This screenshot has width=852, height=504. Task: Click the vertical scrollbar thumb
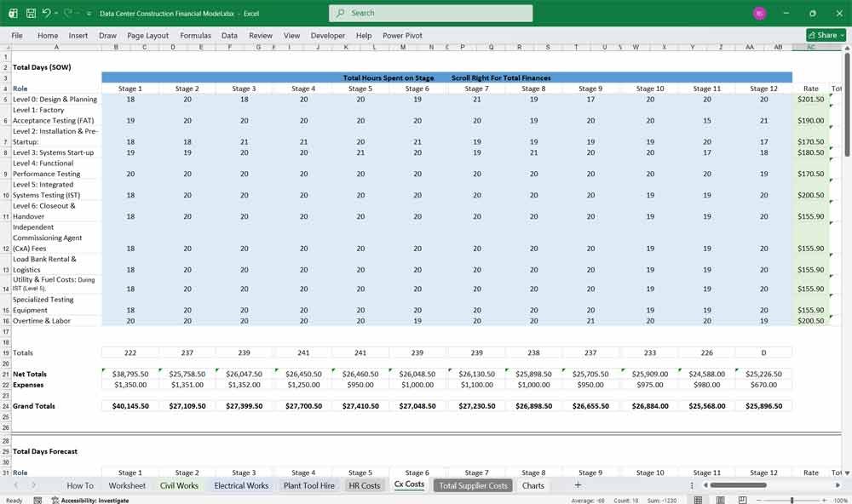click(847, 104)
